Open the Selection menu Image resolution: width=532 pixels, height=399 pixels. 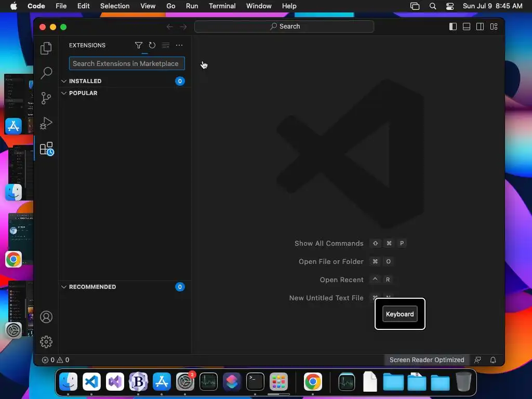115,6
